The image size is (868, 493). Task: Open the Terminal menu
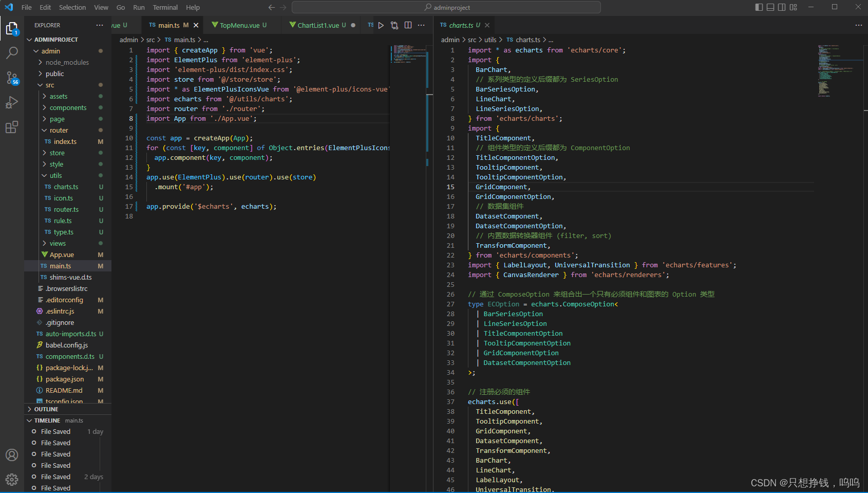coord(165,7)
